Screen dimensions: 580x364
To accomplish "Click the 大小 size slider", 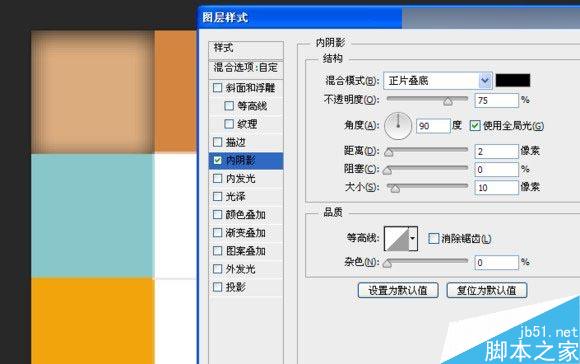I will pyautogui.click(x=427, y=187).
